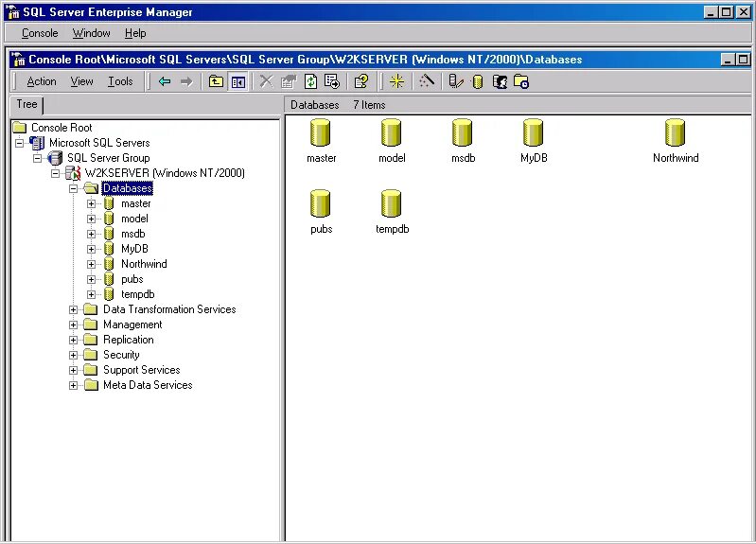The height and width of the screenshot is (544, 756).
Task: Collapse the Microsoft SQL Servers node
Action: (19, 143)
